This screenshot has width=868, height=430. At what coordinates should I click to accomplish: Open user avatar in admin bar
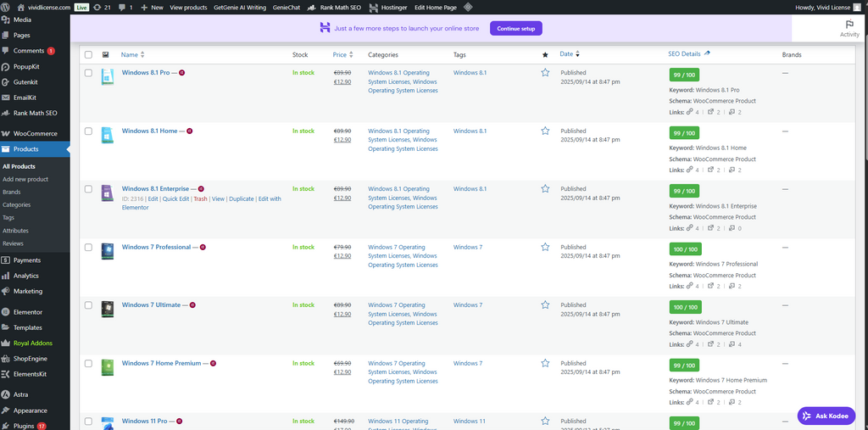tap(857, 8)
